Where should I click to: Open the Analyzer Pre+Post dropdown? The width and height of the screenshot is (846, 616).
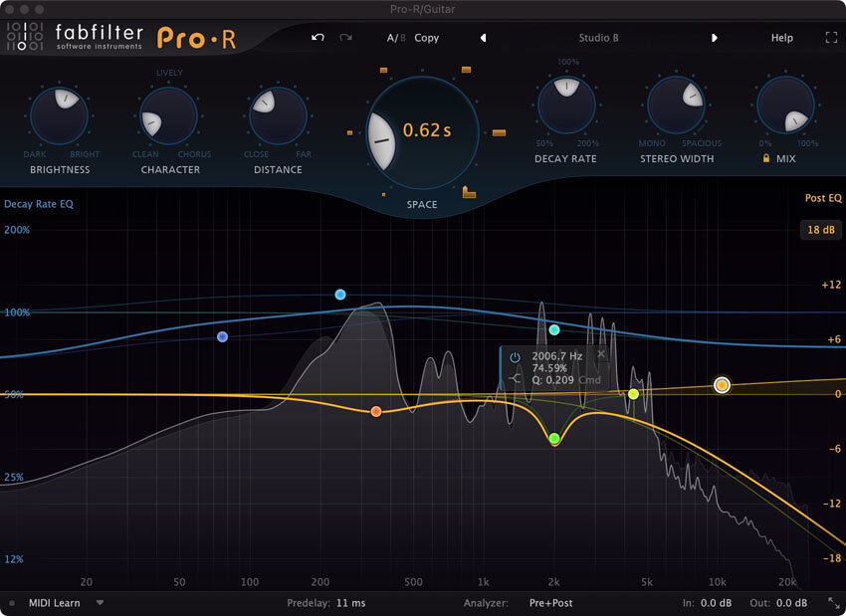coord(554,602)
